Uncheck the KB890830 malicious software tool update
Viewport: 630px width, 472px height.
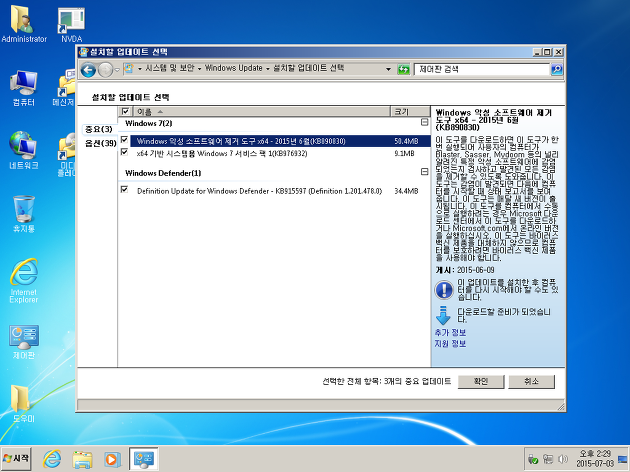[125, 140]
